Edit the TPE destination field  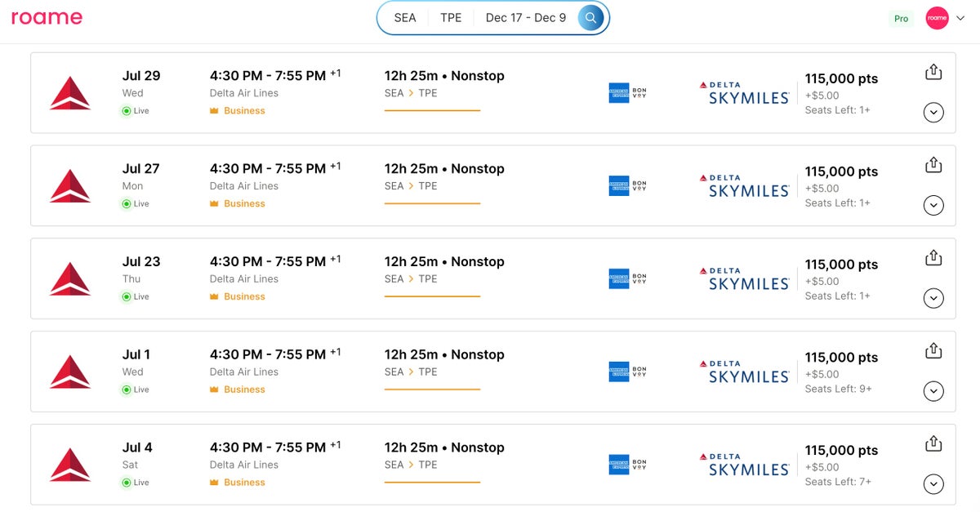tap(451, 18)
